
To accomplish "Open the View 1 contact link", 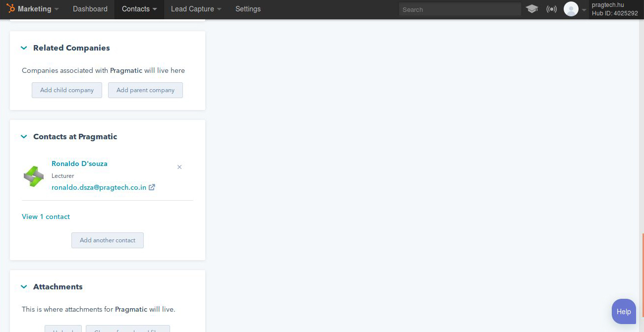I will point(46,217).
